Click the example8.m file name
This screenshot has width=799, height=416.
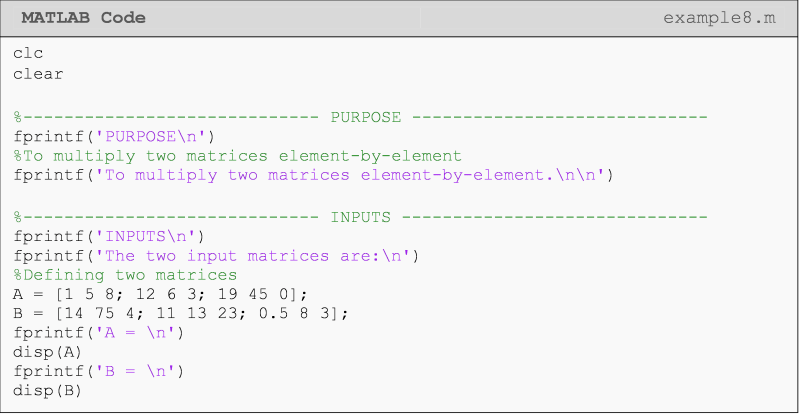719,18
